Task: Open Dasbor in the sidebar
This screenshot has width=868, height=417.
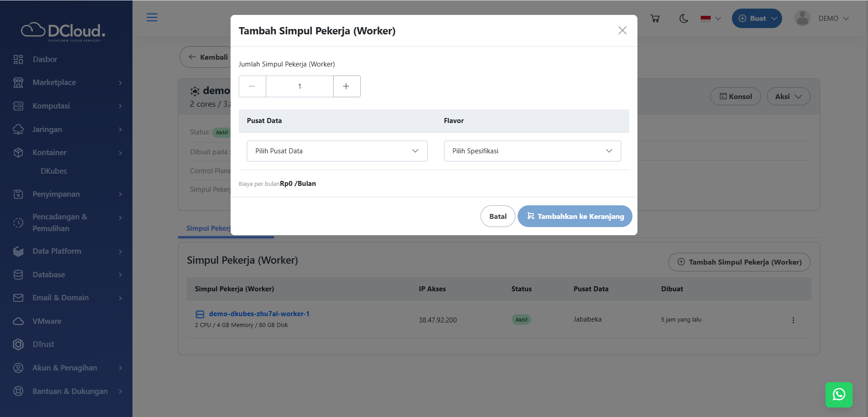Action: point(45,59)
